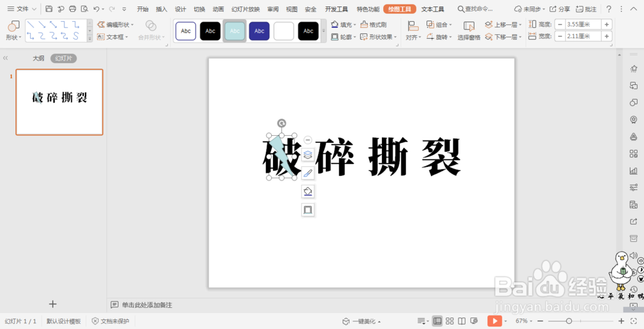644x329 pixels.
Task: Click the Print icon in quick access bar
Action: [73, 8]
